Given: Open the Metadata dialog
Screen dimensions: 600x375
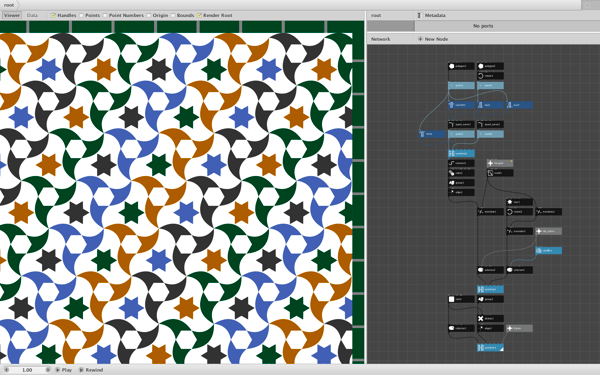Looking at the screenshot, I should click(432, 15).
